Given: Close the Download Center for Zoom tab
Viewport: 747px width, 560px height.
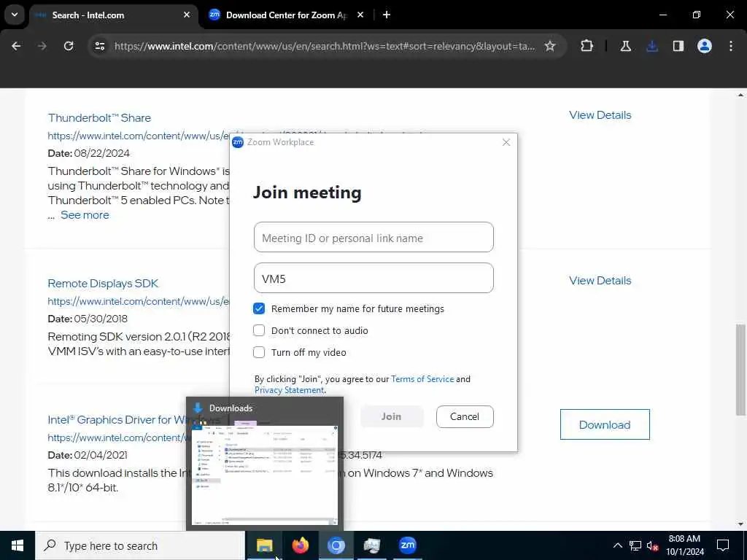Looking at the screenshot, I should coord(360,15).
